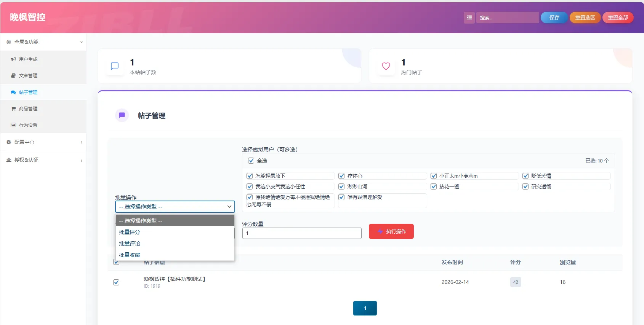This screenshot has width=644, height=325.
Task: Click the 已选: 10 个 counter text
Action: click(597, 161)
